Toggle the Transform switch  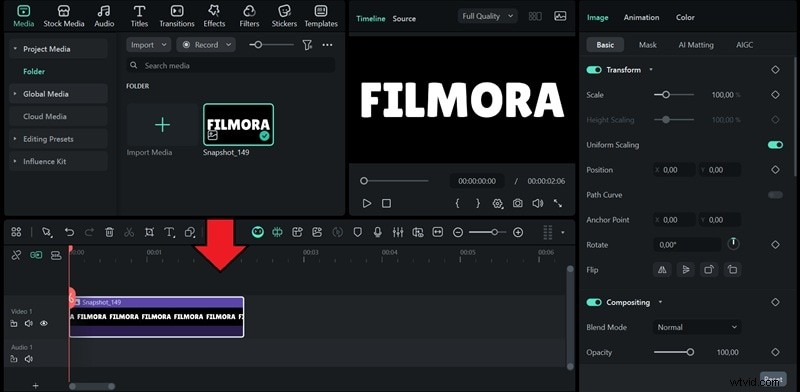(594, 70)
